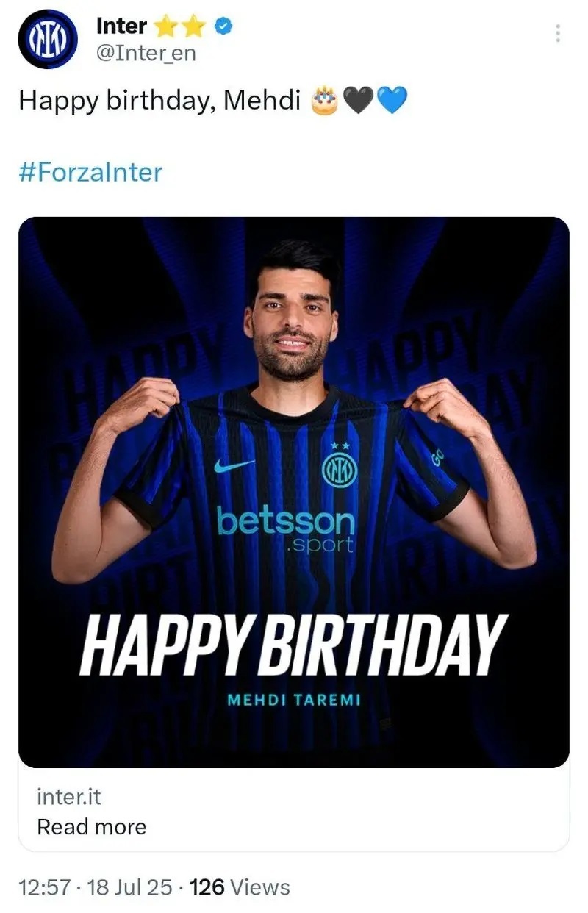Click the gold stars beside Inter name
588x913 pixels.
pos(179,27)
